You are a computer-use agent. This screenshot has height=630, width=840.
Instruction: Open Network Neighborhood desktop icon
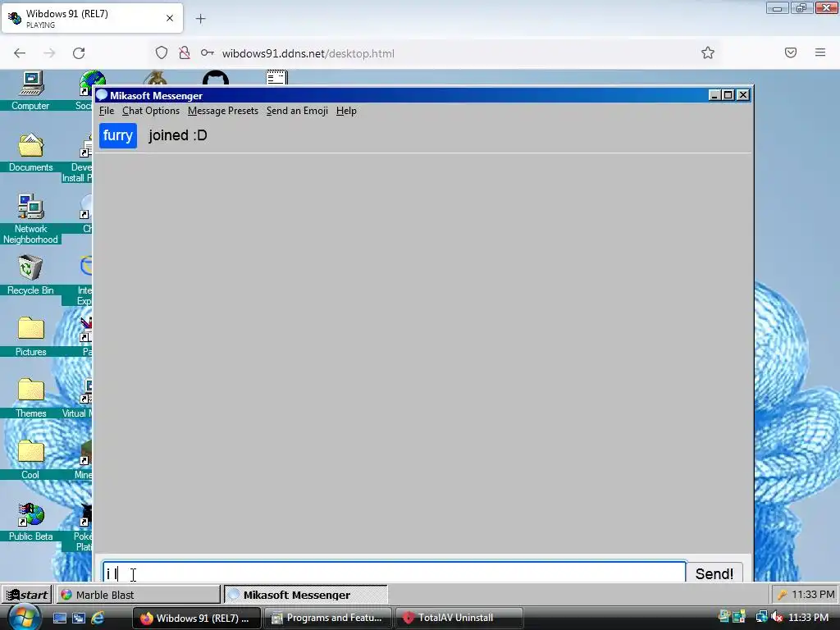pyautogui.click(x=30, y=219)
